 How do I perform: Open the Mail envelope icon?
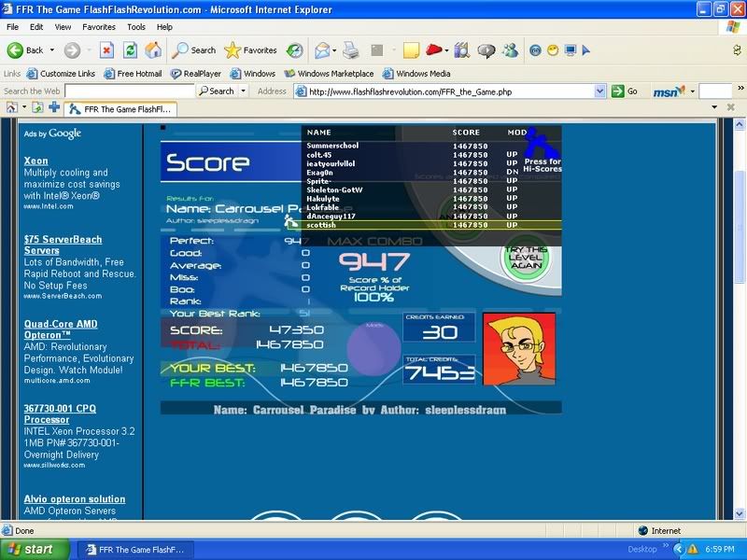pos(322,50)
